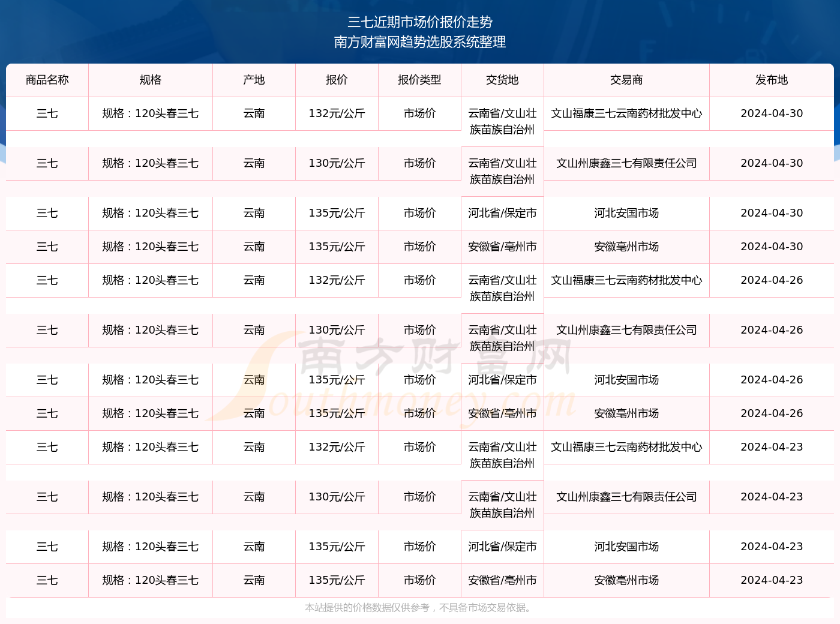Click 河北安国市场 dated 2024-04-30
This screenshot has height=624, width=840.
(x=626, y=212)
